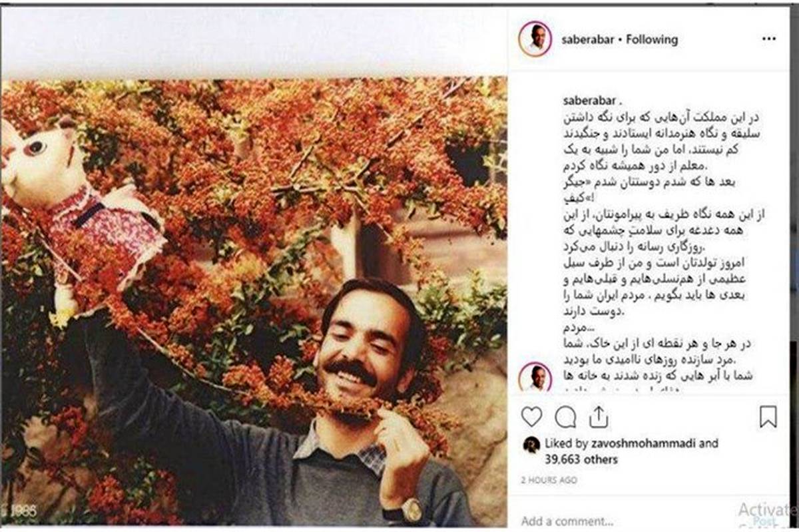The image size is (799, 532).
Task: Click the small avatar beside the lower caption
Action: [x=535, y=378]
